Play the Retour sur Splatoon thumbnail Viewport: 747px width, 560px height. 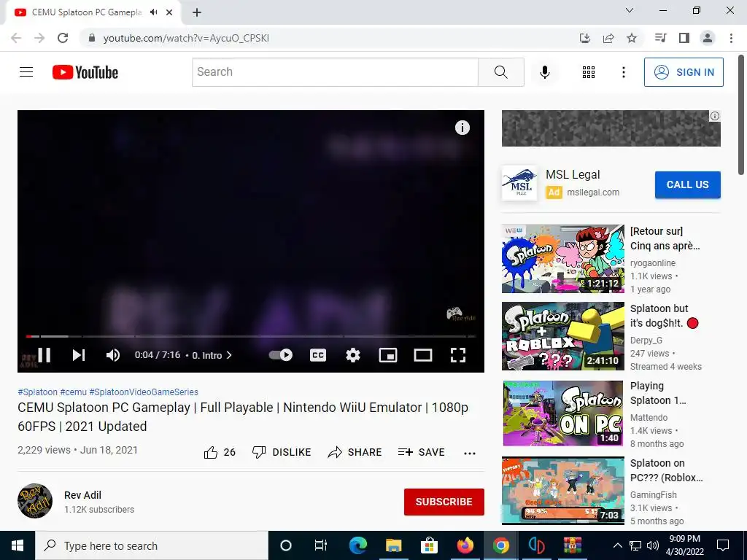pos(562,259)
